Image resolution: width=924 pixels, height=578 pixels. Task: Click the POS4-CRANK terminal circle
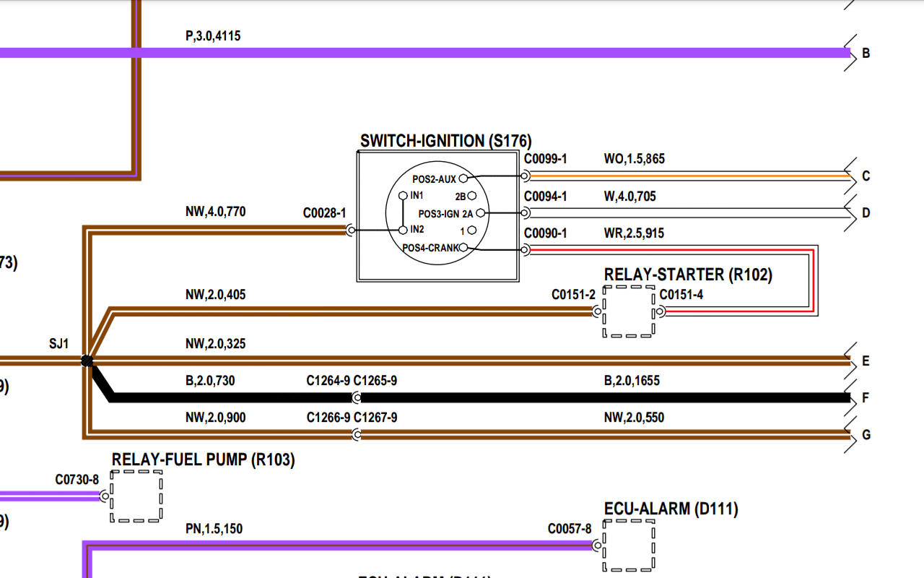pyautogui.click(x=463, y=248)
